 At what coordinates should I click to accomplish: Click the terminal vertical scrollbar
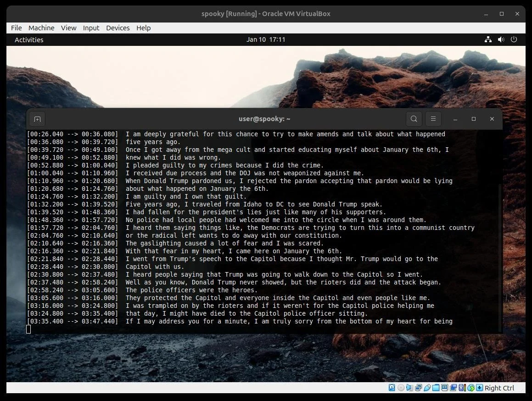coord(500,258)
